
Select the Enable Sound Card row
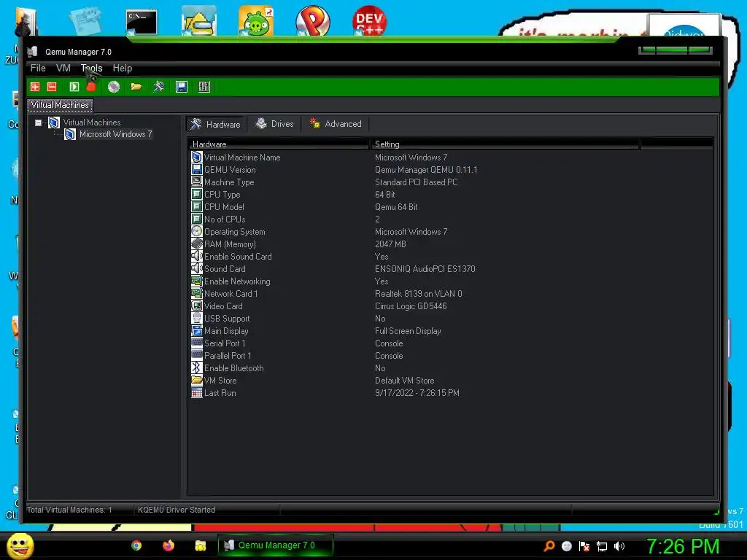pyautogui.click(x=451, y=256)
